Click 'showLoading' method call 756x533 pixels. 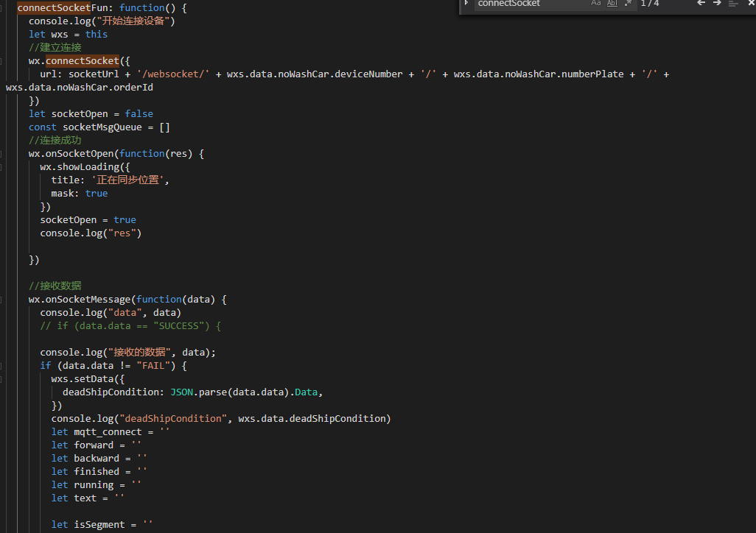(x=88, y=166)
